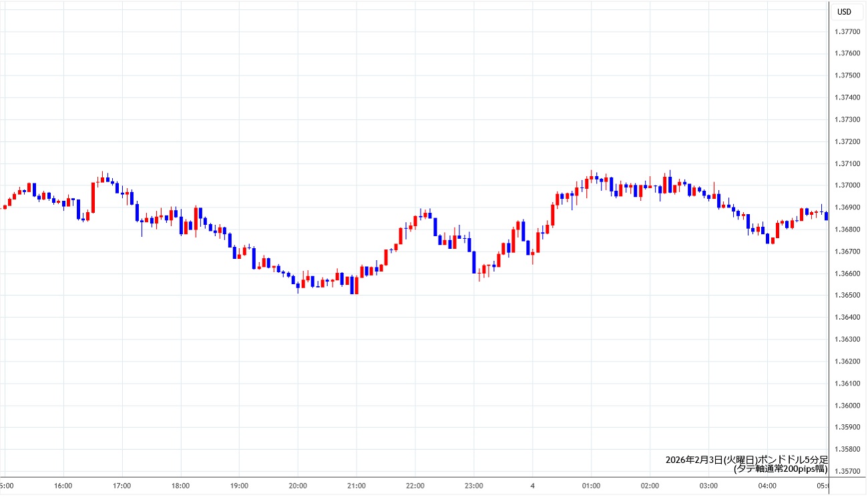Image resolution: width=868 pixels, height=497 pixels.
Task: Click the 04:00 time axis label
Action: [767, 486]
